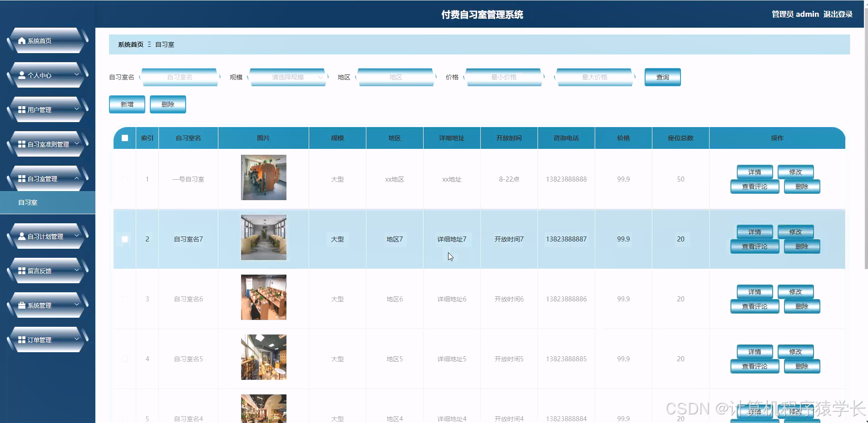
Task: Expand the 留言反馈 menu chevron
Action: [x=77, y=270]
